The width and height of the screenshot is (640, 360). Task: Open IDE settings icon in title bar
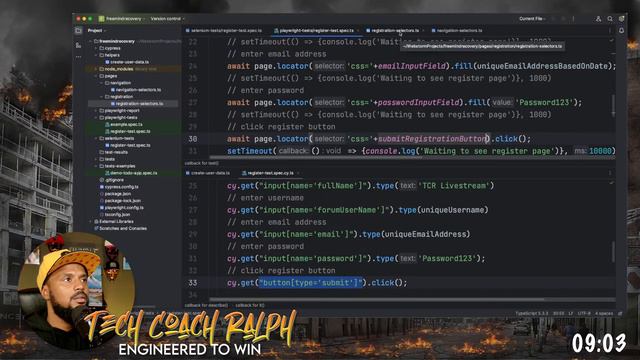click(x=621, y=19)
